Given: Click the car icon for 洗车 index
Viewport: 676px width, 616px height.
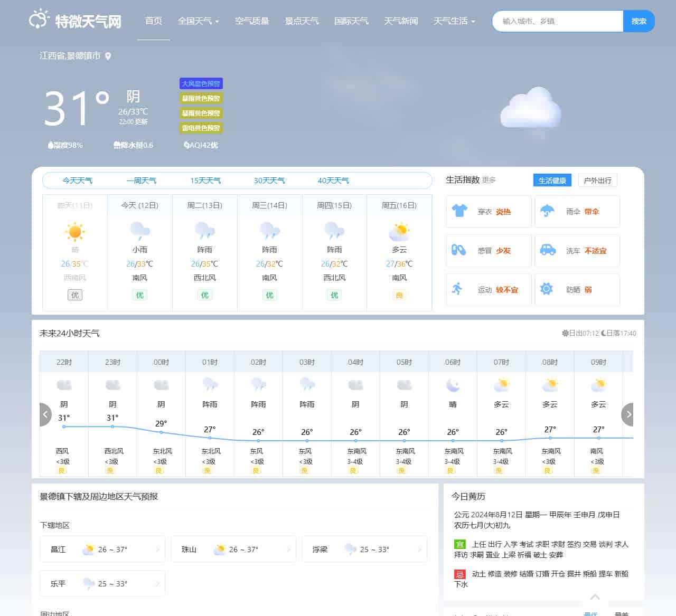Looking at the screenshot, I should pyautogui.click(x=548, y=250).
